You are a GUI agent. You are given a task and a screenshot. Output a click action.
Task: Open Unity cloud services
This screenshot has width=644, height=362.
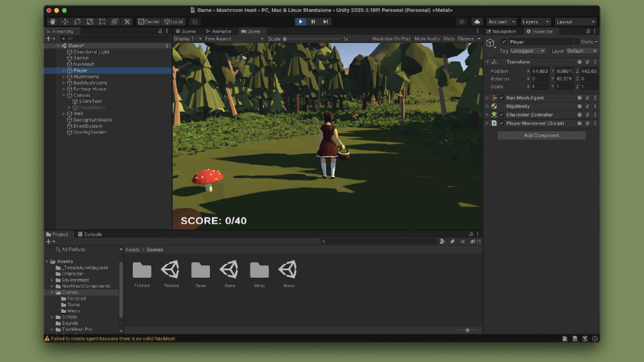477,22
